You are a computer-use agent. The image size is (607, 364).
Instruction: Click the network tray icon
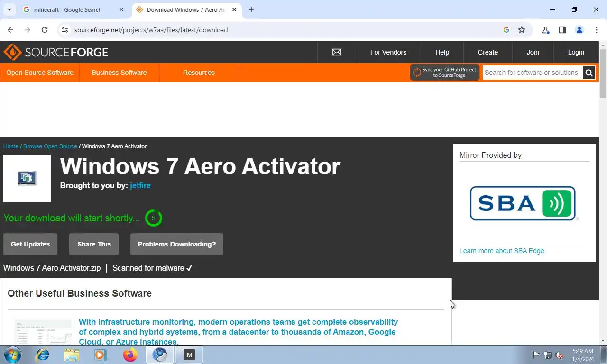(x=548, y=355)
